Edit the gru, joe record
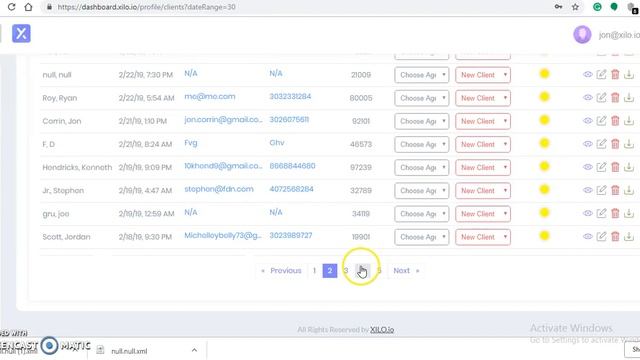Screen dimensions: 640x360 click(x=601, y=213)
